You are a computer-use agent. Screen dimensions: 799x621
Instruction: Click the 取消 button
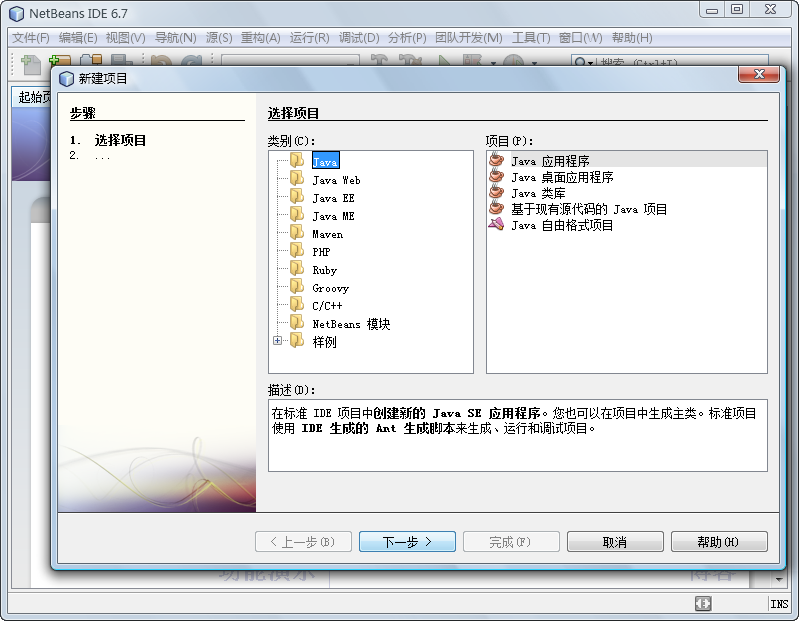coord(615,542)
